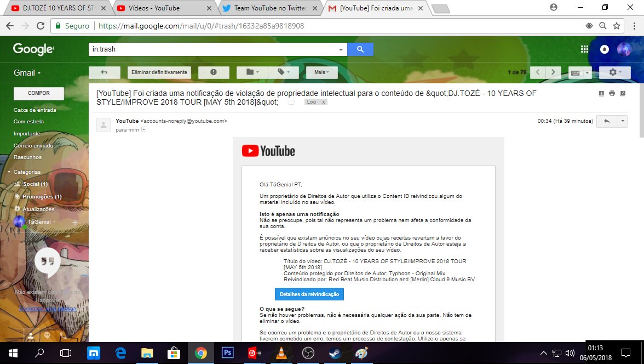Remove the Lixo label from message
The height and width of the screenshot is (364, 644).
[323, 102]
